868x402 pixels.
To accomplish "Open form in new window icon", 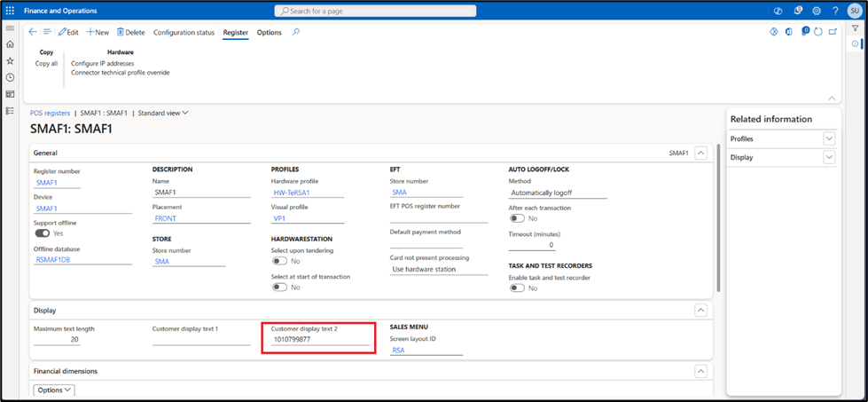I will [x=832, y=32].
